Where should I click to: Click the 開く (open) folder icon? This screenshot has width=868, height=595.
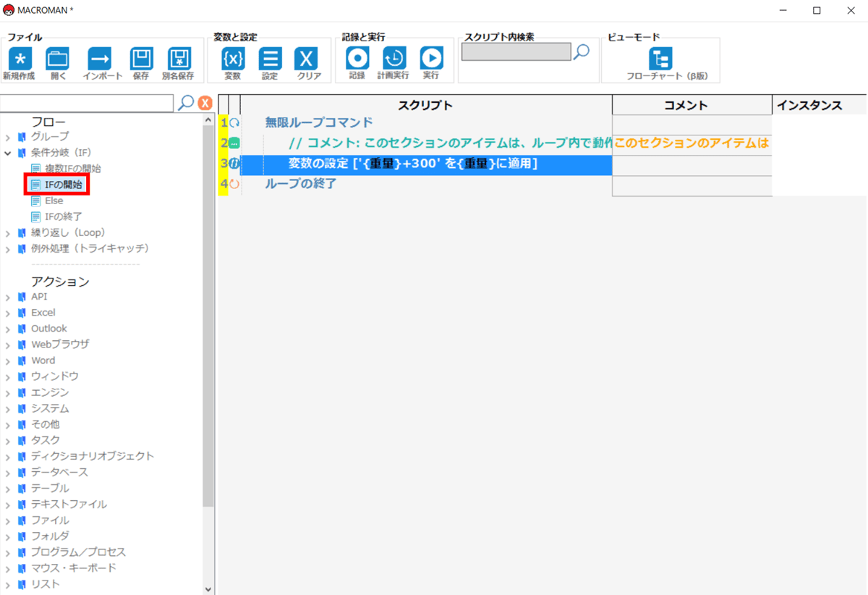coord(58,59)
